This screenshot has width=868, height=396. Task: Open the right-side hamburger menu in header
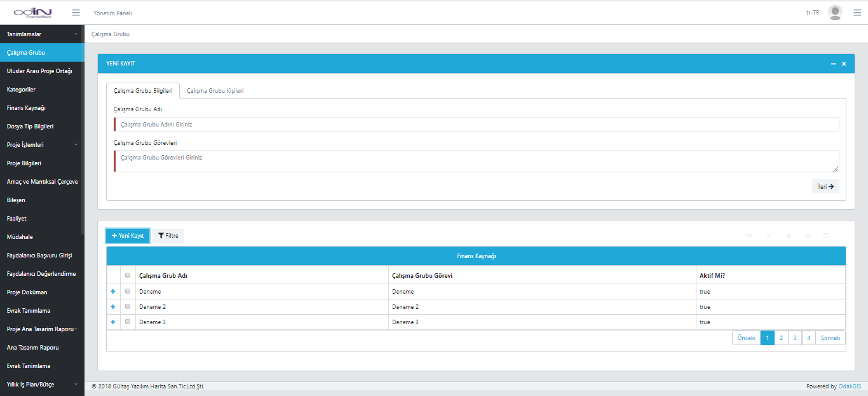click(857, 13)
